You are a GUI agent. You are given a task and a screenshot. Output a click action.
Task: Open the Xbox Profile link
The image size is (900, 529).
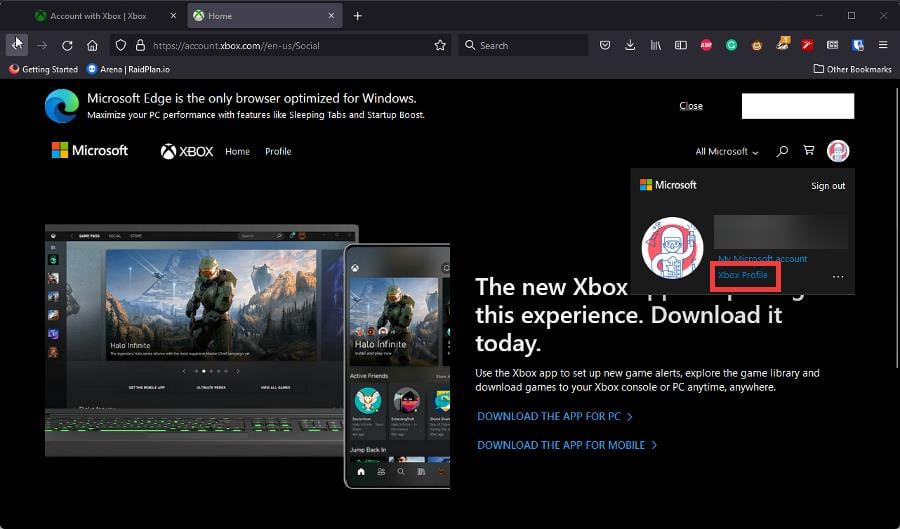(743, 275)
